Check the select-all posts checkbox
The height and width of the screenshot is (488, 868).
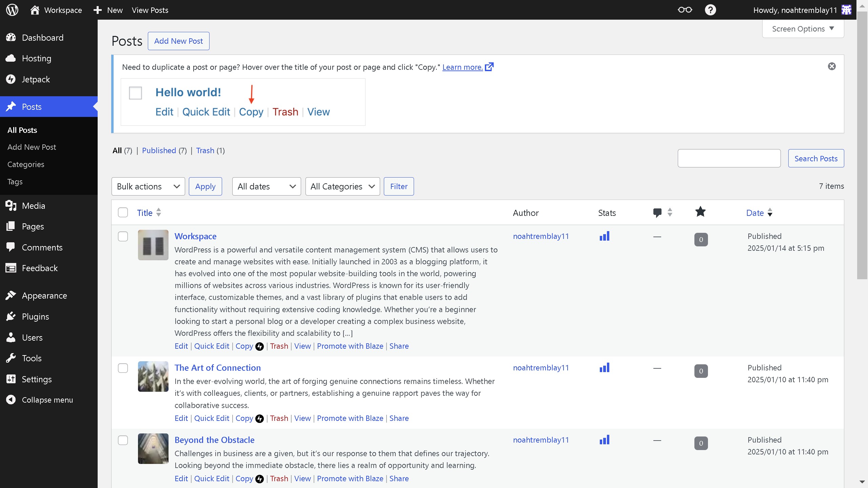pos(123,212)
